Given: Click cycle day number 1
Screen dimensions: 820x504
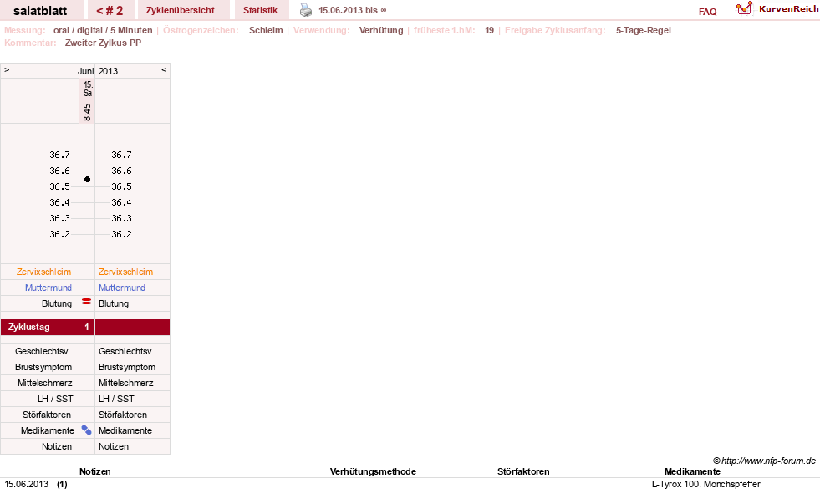Looking at the screenshot, I should coord(87,328).
